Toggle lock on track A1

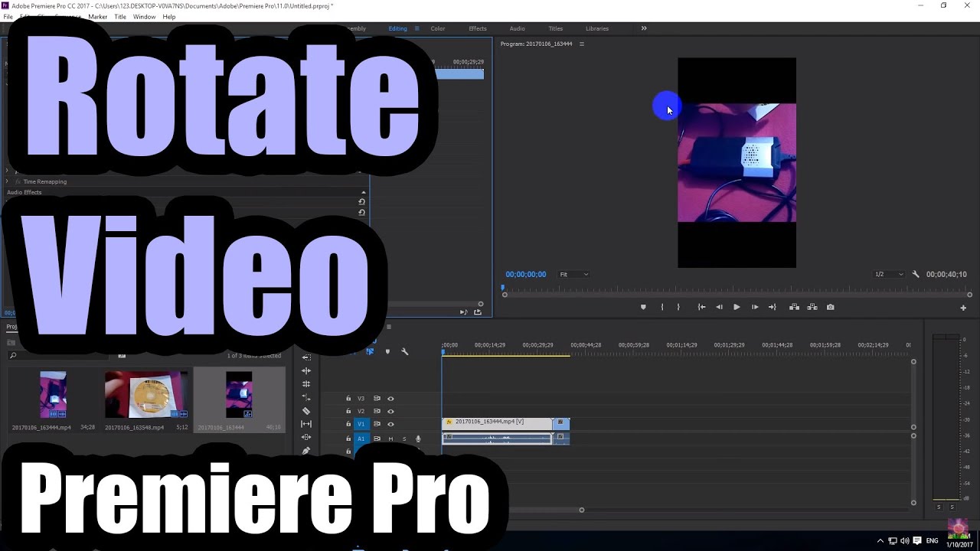(x=348, y=439)
